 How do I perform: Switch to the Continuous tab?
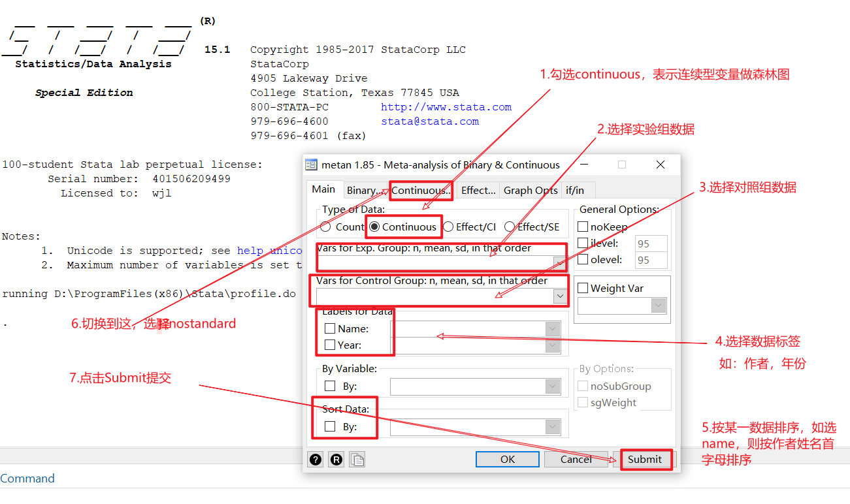point(420,190)
